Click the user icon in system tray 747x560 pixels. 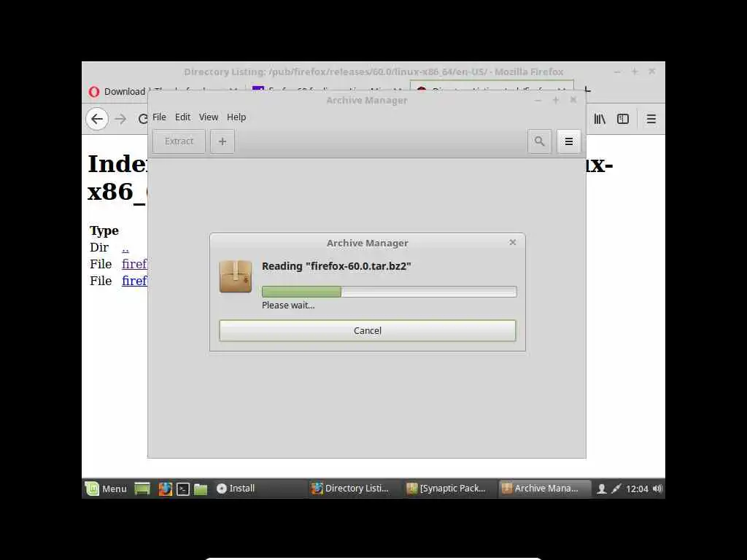tap(602, 489)
